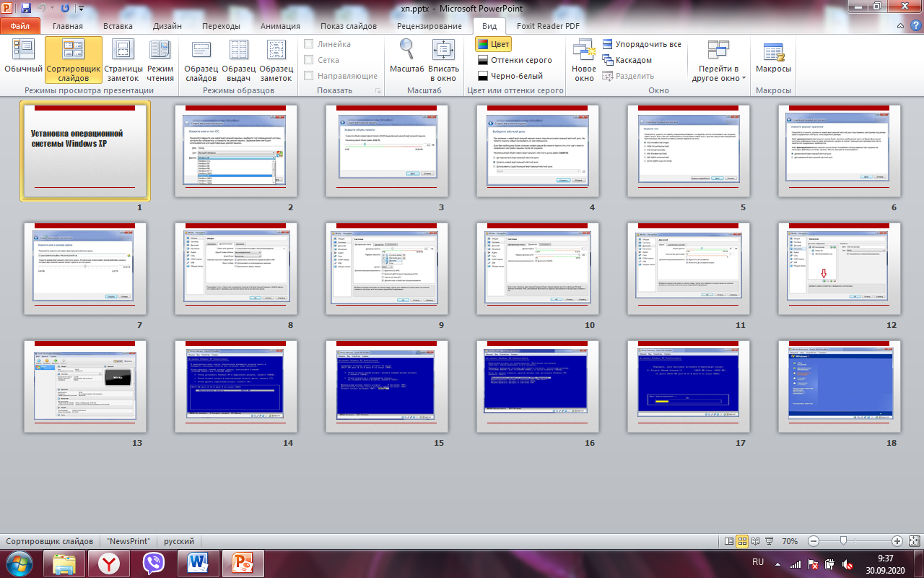Select Grayscale (Оттенки серого) mode
The image size is (924, 578).
pos(515,60)
